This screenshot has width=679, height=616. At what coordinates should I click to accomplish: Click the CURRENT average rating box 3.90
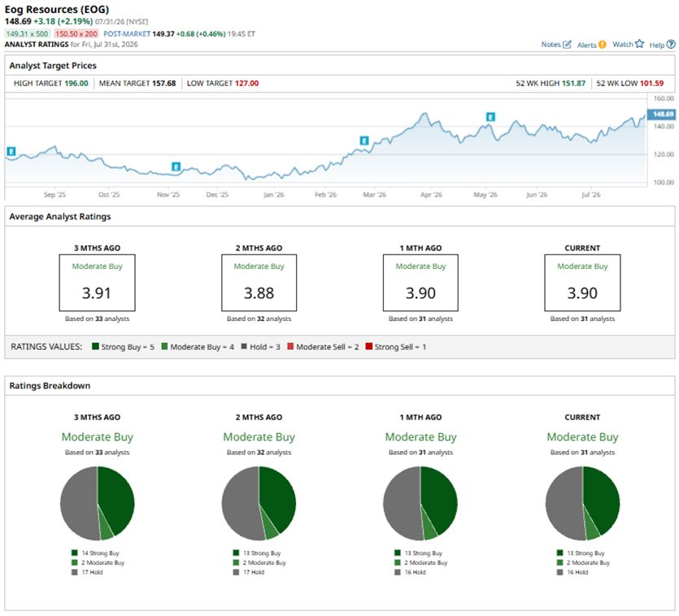(x=582, y=283)
